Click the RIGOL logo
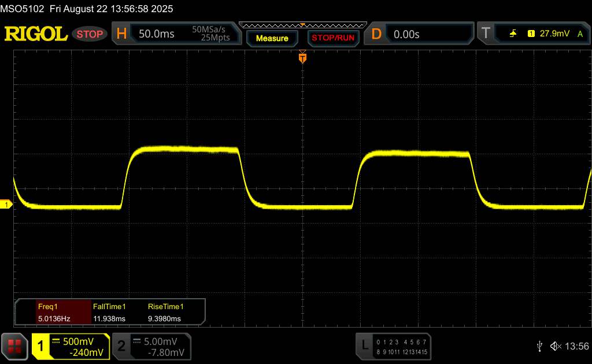Screen dimensions: 592x364 click(x=36, y=34)
